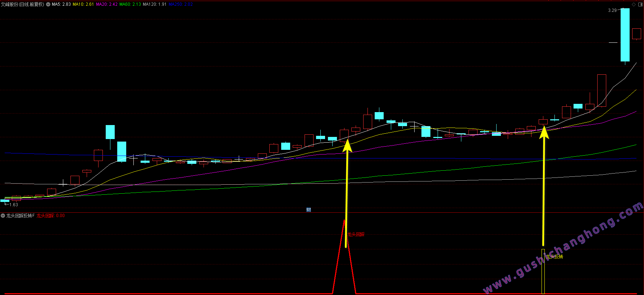Screen dimensions: 644x295
Task: Click the red 龙头回踩 legend label with 0.00
Action: pyautogui.click(x=51, y=216)
